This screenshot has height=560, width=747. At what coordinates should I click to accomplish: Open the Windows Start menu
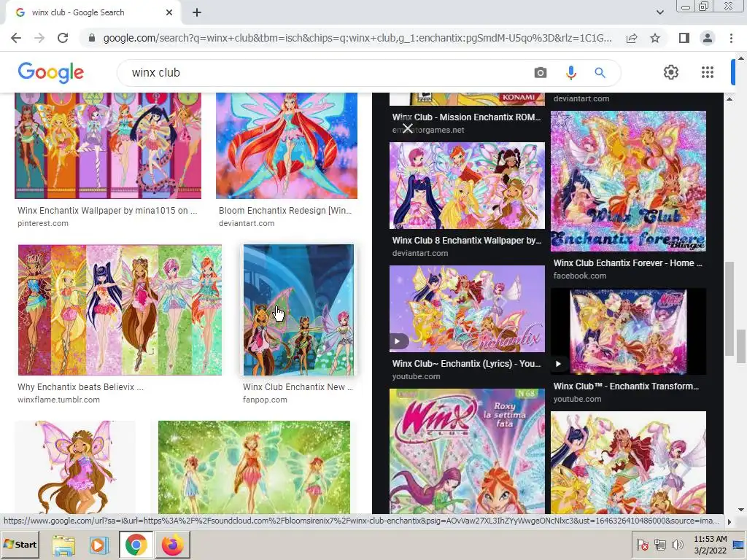[x=20, y=545]
